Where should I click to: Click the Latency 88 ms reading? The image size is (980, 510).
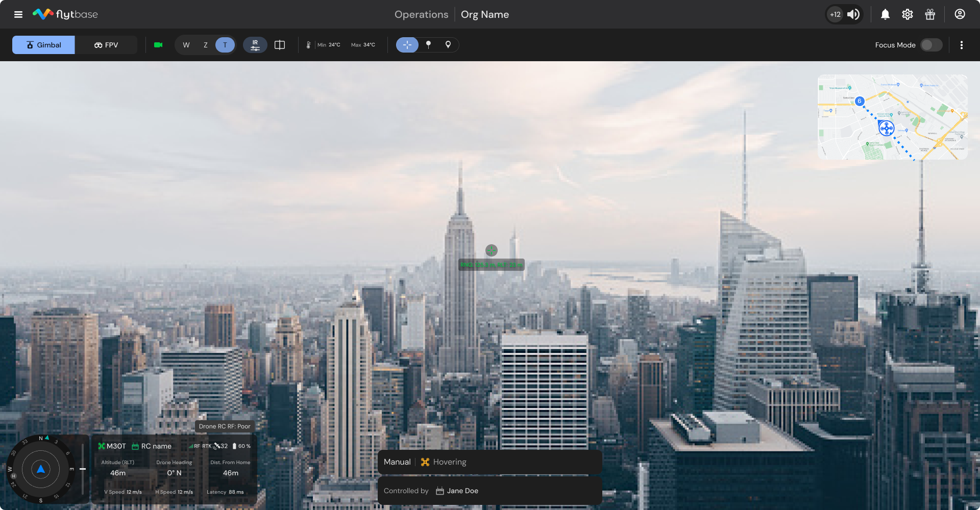(x=225, y=492)
